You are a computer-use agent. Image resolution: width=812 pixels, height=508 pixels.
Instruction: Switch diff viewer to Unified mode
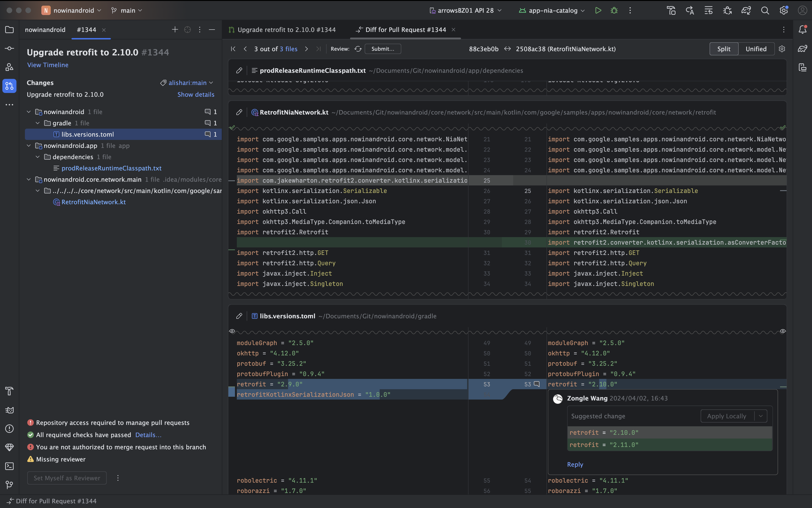tap(756, 49)
